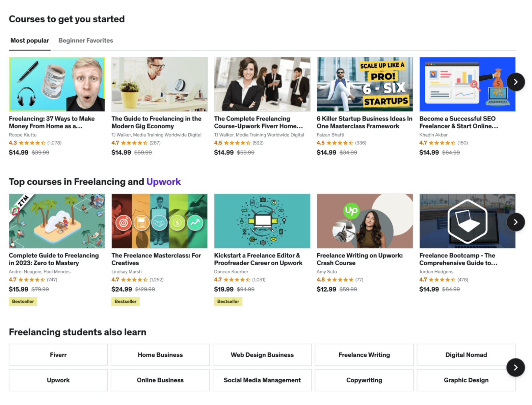This screenshot has width=532, height=405.
Task: Select the Digital Nomad topic
Action: pyautogui.click(x=466, y=355)
